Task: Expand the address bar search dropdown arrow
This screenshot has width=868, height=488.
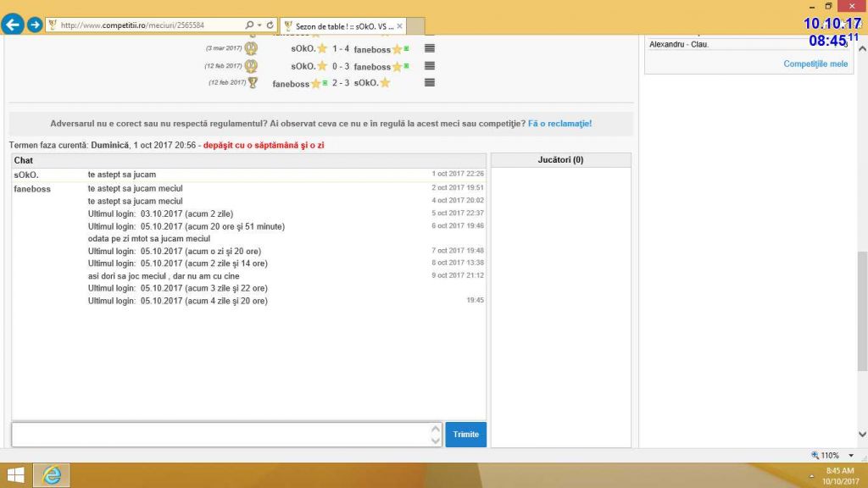Action: pos(259,25)
